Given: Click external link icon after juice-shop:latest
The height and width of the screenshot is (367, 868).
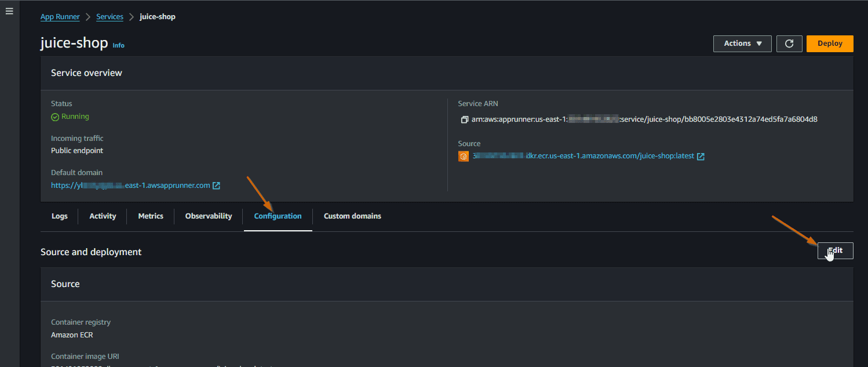Looking at the screenshot, I should click(x=701, y=157).
